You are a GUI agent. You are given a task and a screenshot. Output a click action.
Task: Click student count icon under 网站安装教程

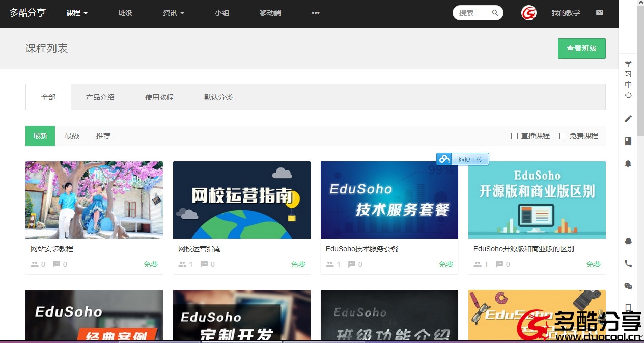pyautogui.click(x=35, y=264)
